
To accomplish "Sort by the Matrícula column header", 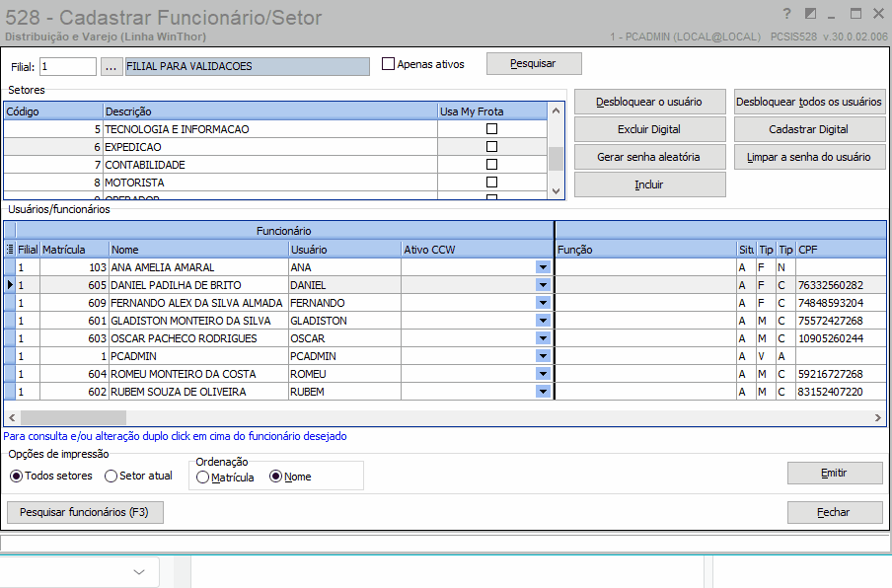I will tap(74, 249).
